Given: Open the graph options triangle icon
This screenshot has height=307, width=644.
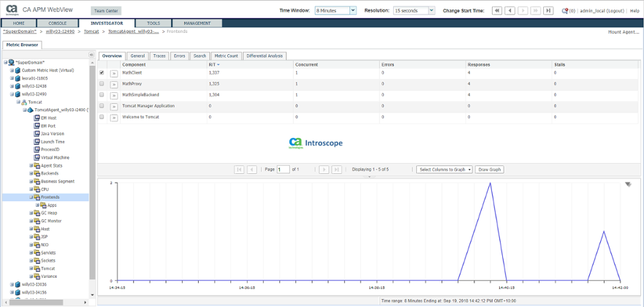Looking at the screenshot, I should [628, 185].
